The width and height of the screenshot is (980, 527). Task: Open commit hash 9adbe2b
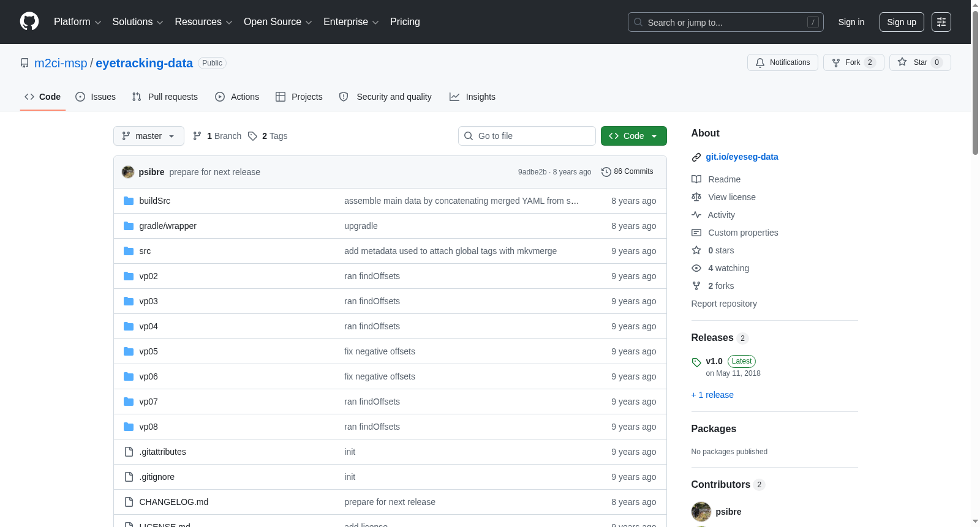tap(532, 172)
